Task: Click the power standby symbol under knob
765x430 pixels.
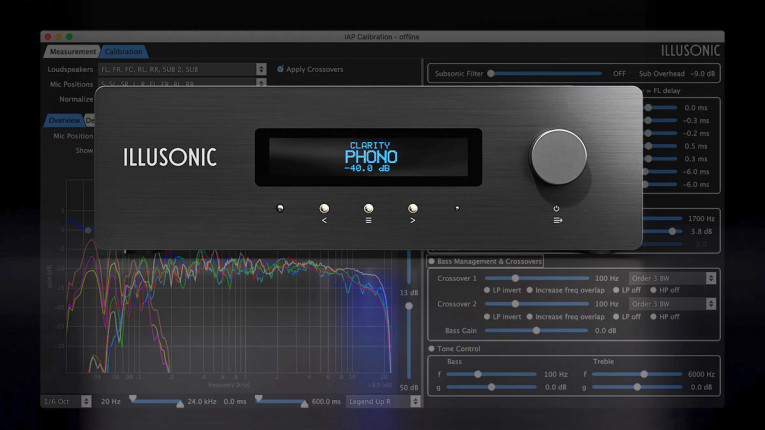Action: tap(556, 208)
